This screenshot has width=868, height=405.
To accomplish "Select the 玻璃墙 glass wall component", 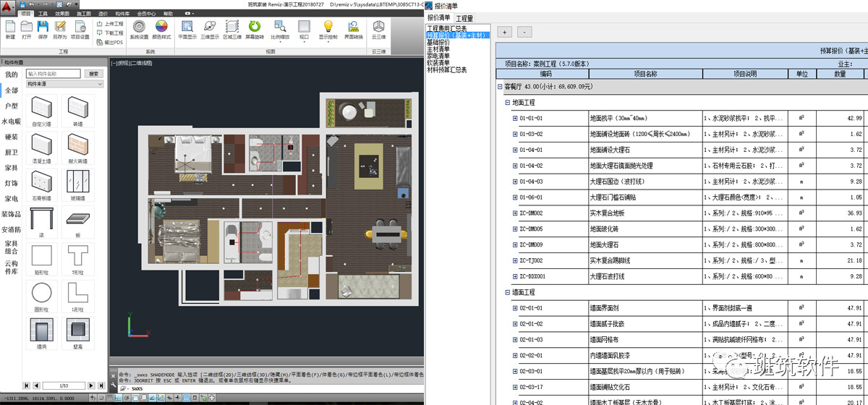I will (x=77, y=186).
